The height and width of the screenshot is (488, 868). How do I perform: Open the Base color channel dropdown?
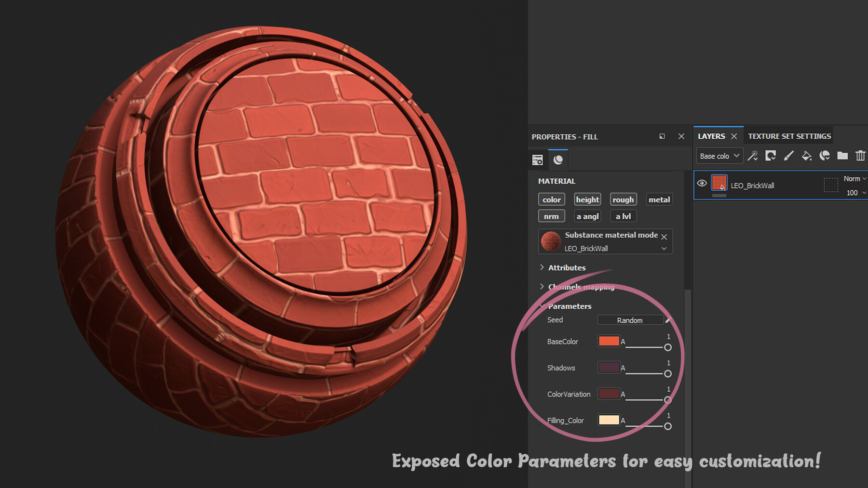(x=719, y=156)
